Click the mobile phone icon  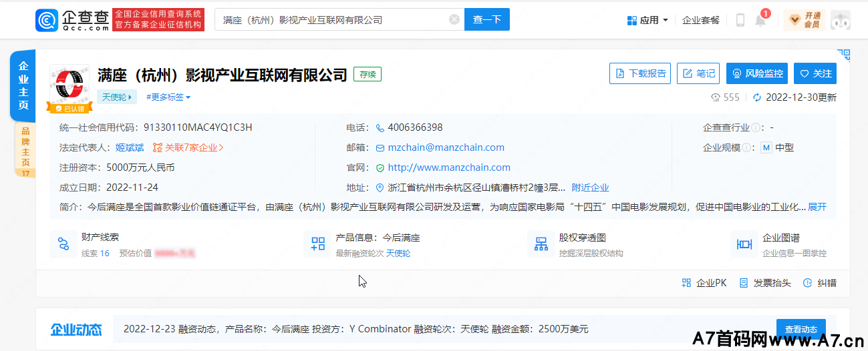click(740, 20)
